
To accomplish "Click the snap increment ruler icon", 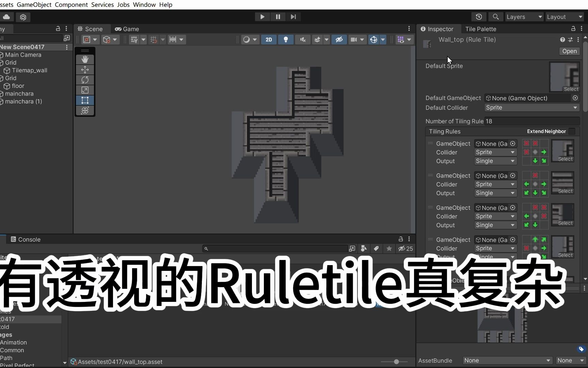I will point(173,40).
